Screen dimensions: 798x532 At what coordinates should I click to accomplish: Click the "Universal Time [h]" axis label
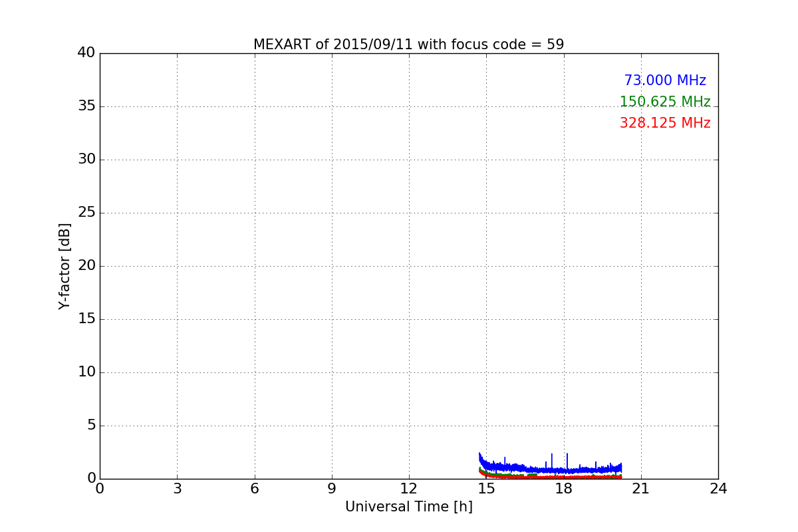click(x=408, y=507)
